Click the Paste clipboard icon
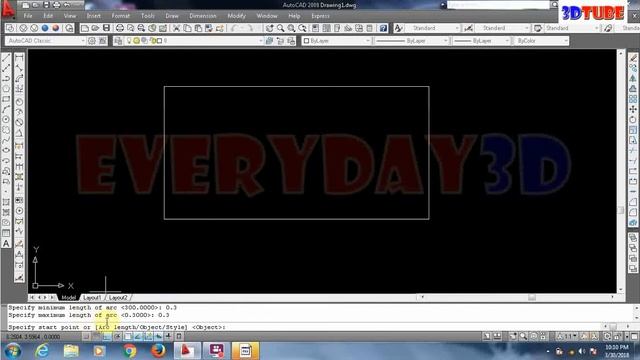640x360 pixels. pos(198,28)
